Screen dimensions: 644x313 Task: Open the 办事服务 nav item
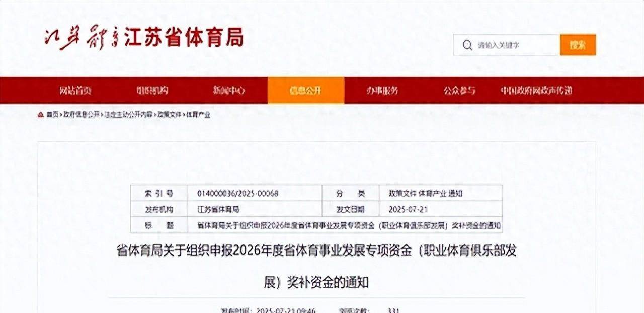(x=382, y=91)
